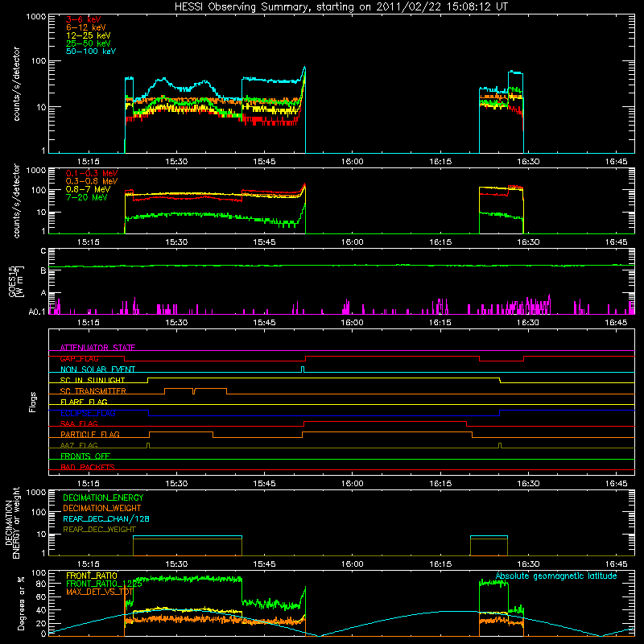The height and width of the screenshot is (644, 644).
Task: Click the FRONT_RATIO legend entry
Action: pyautogui.click(x=92, y=576)
